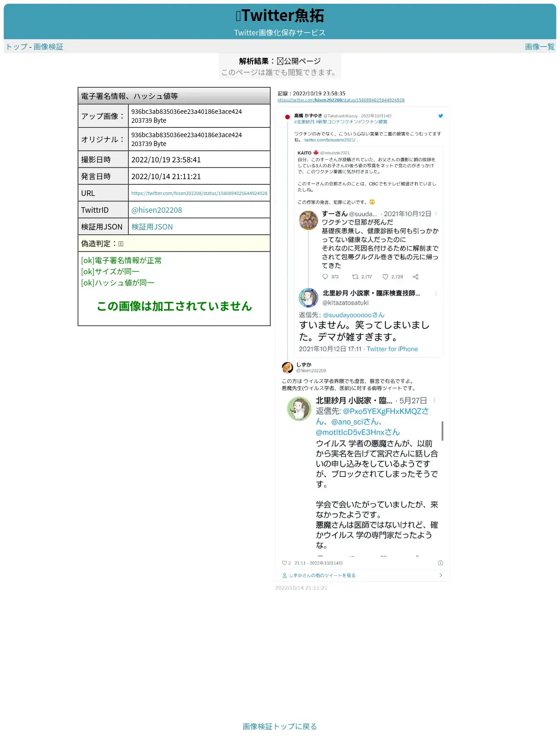Click the chevron arrow after 他のツイートを見る

point(441,575)
